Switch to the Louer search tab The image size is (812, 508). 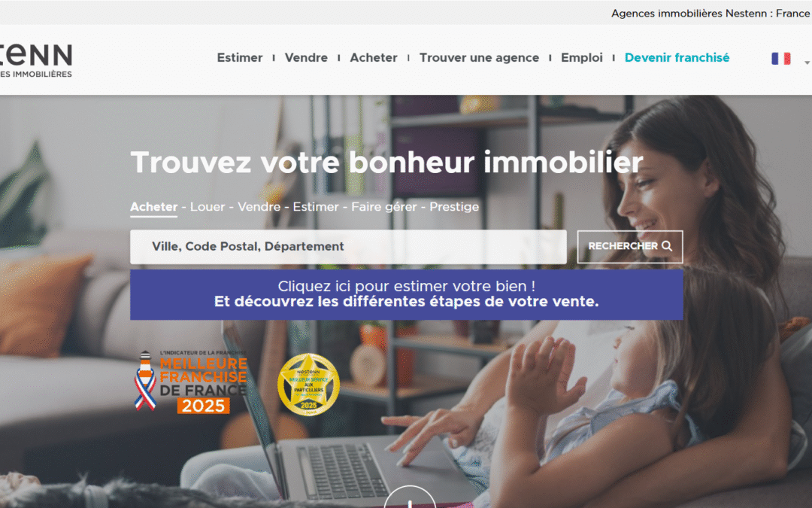(x=208, y=207)
